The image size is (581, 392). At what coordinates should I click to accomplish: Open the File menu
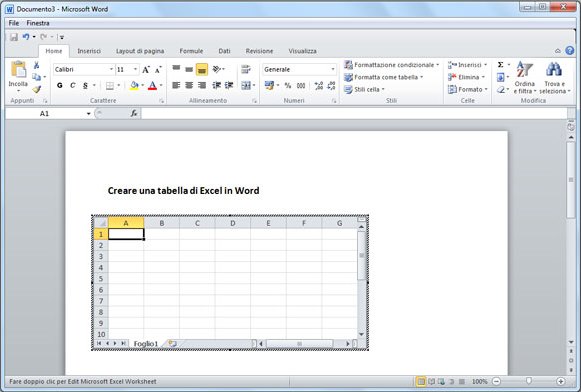pyautogui.click(x=14, y=23)
